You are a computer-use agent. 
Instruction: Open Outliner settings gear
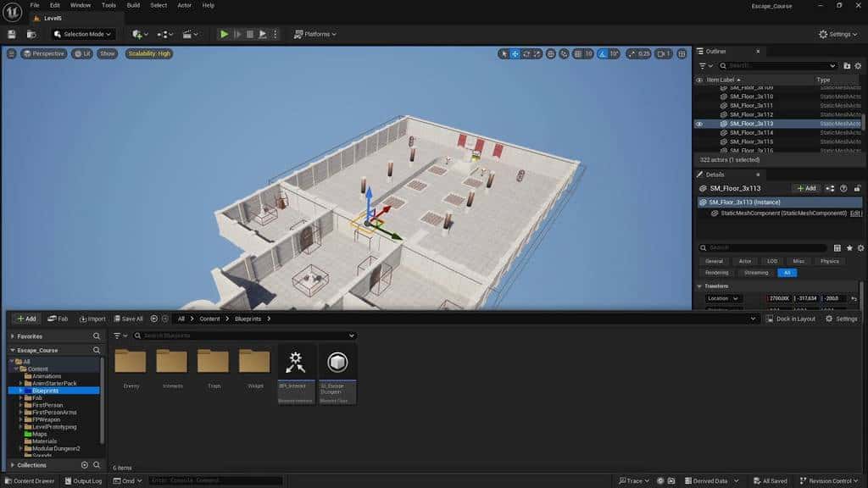(x=858, y=66)
